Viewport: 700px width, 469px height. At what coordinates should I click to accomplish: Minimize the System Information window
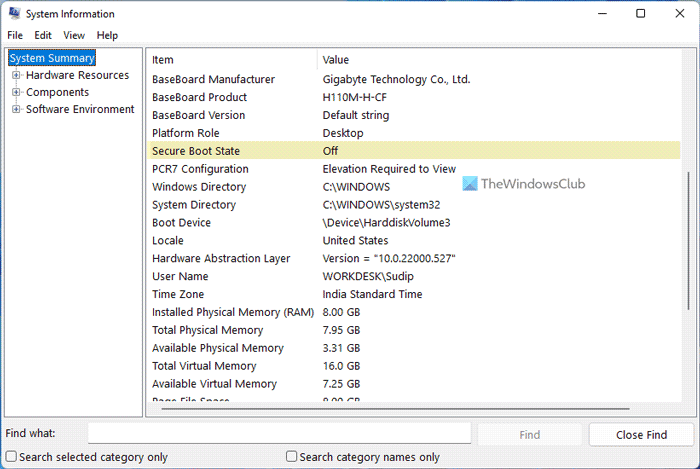pyautogui.click(x=595, y=14)
